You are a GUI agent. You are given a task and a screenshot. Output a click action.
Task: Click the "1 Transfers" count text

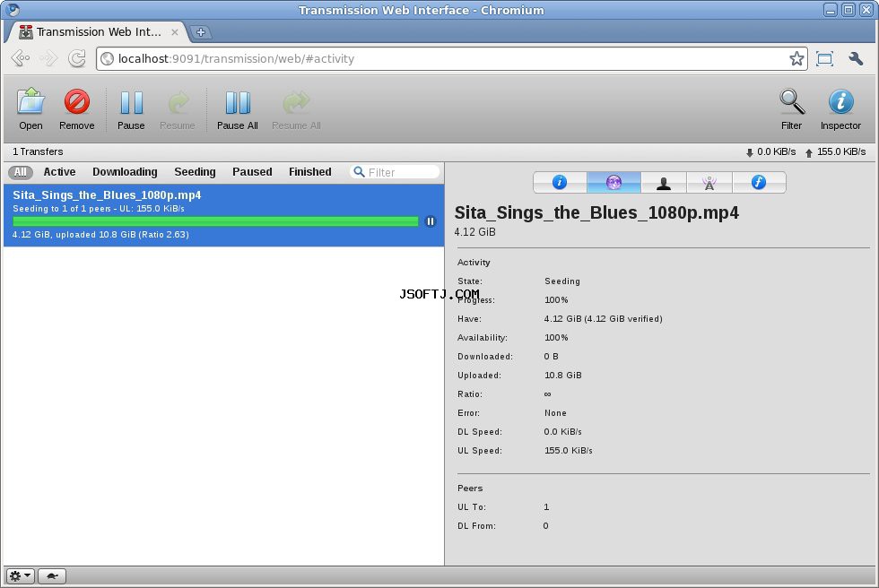click(38, 151)
